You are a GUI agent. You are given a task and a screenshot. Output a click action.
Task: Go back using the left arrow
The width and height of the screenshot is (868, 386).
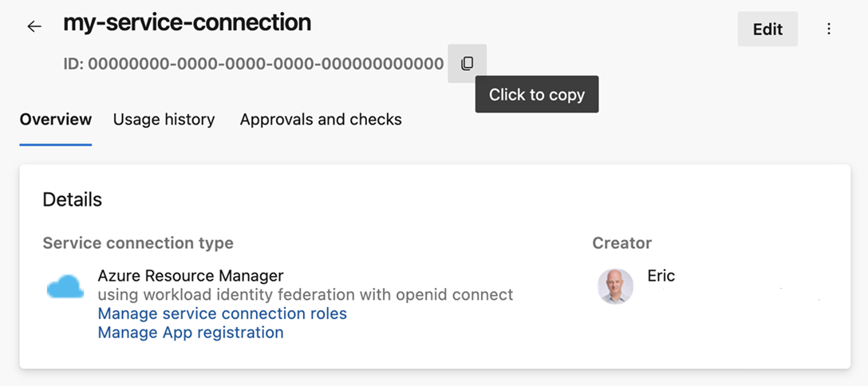click(34, 27)
